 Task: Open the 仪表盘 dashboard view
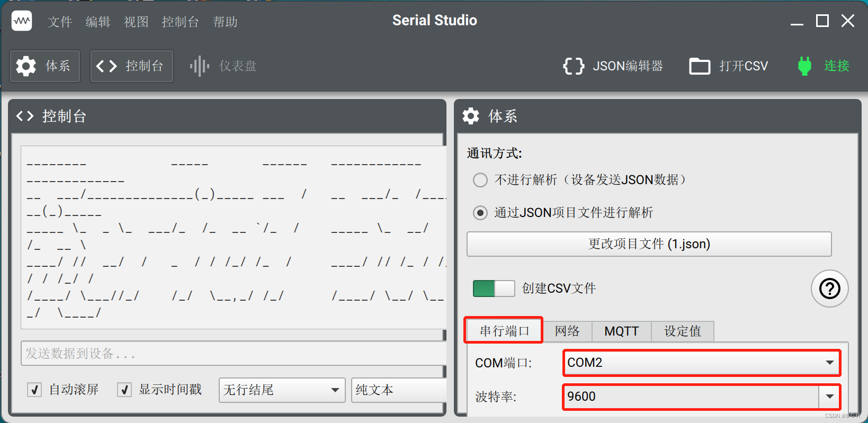coord(223,66)
